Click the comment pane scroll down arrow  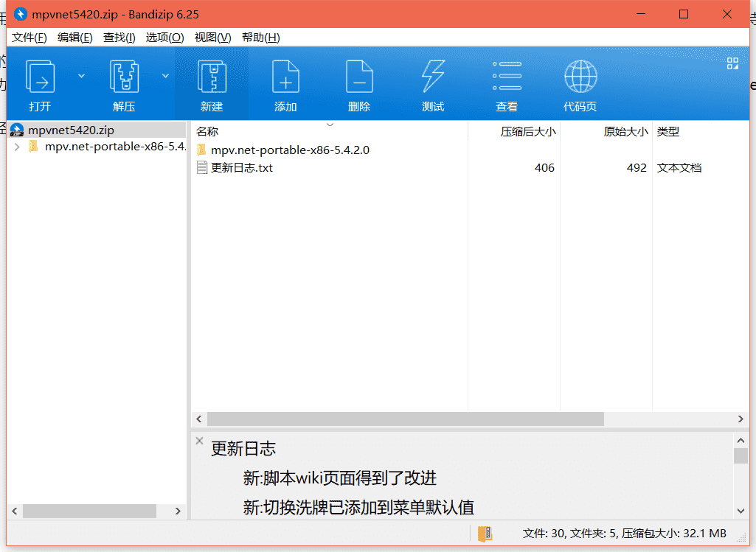pyautogui.click(x=741, y=511)
